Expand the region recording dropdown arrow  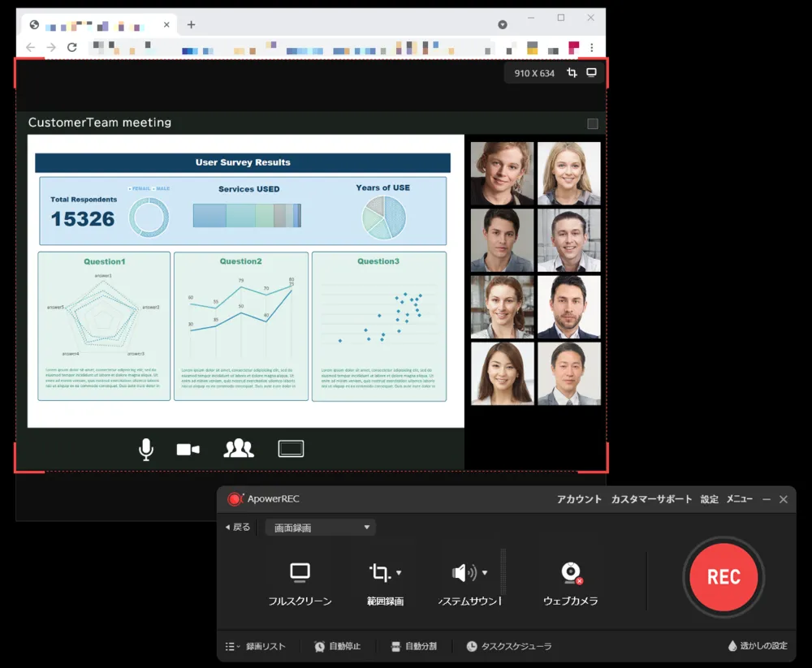tap(398, 573)
